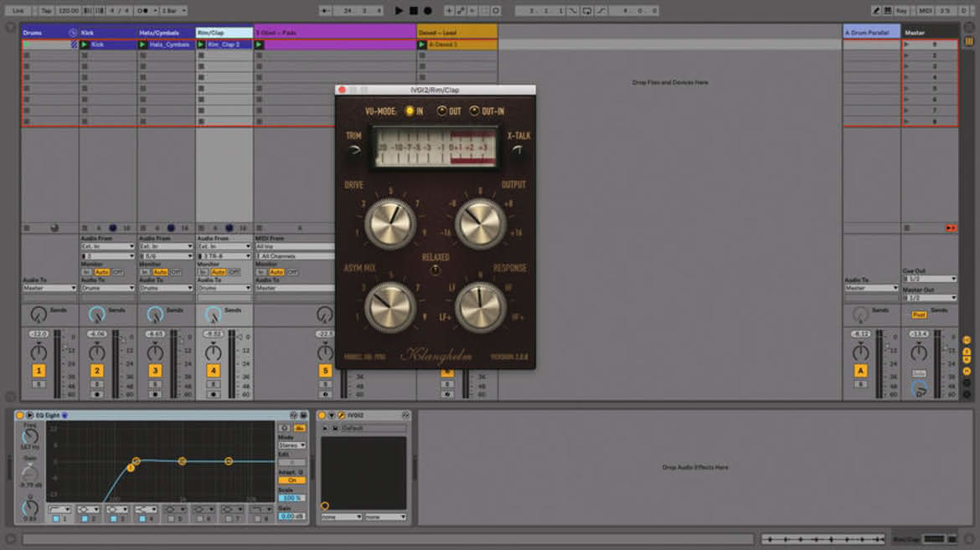Select the Rim/Clap track header
980x550 pixels.
tap(224, 33)
